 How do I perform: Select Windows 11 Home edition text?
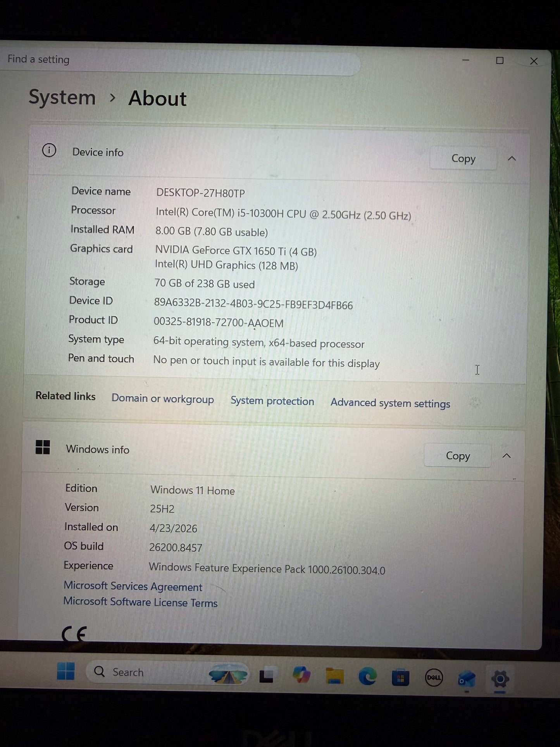pos(193,490)
